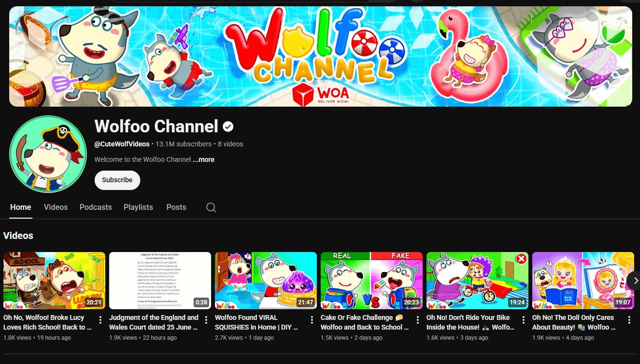Screen dimensions: 640x364
Task: Open the Posts tab
Action: pyautogui.click(x=176, y=207)
